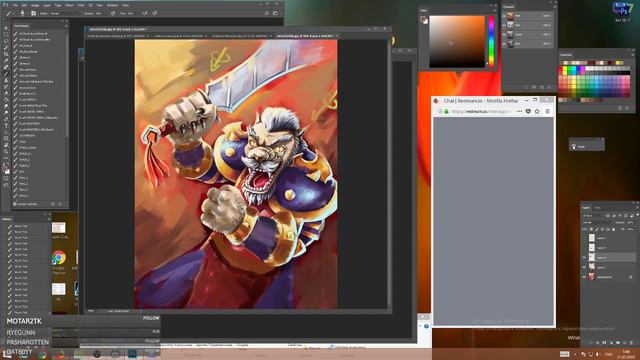
Task: Click the volume icon in system tray
Action: [597, 354]
